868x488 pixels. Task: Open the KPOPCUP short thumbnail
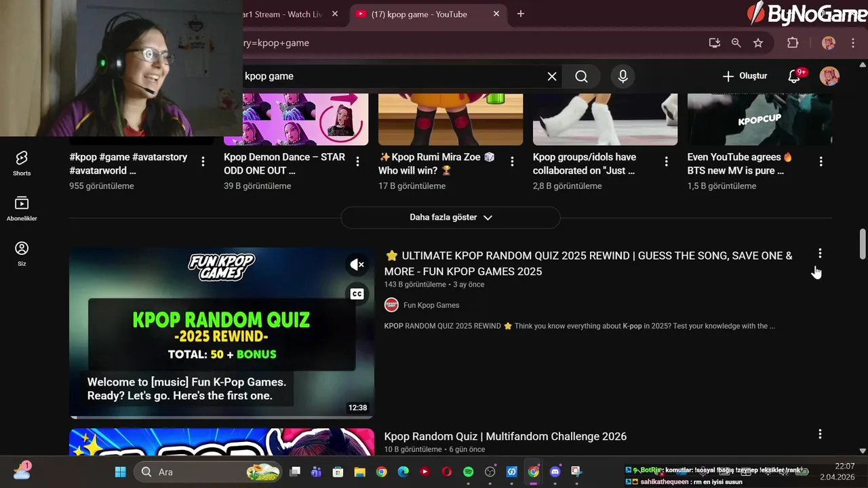click(759, 119)
